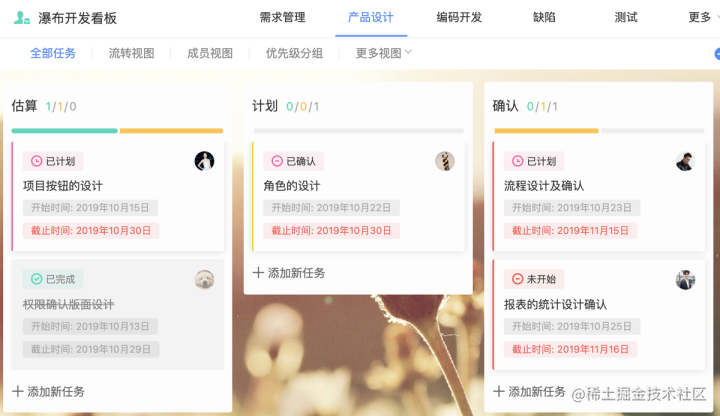Select the 成员视图 view tab

click(210, 53)
